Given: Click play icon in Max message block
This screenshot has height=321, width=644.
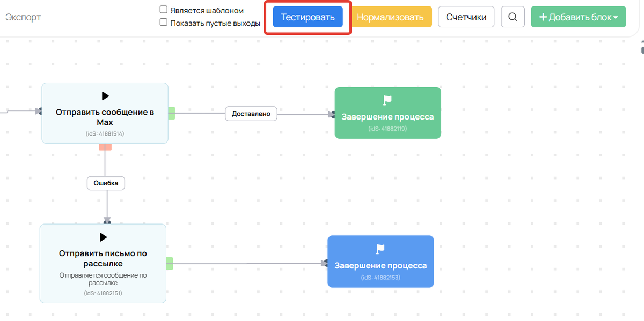Looking at the screenshot, I should (105, 96).
